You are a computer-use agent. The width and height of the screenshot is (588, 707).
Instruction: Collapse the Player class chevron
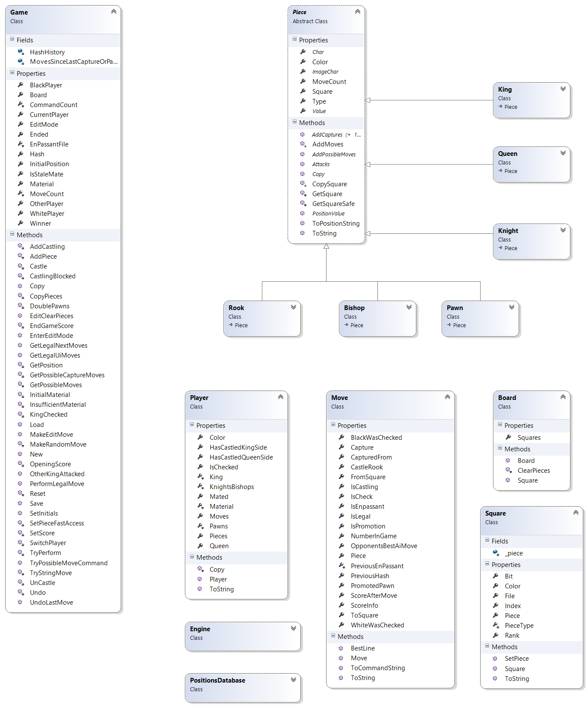point(281,397)
